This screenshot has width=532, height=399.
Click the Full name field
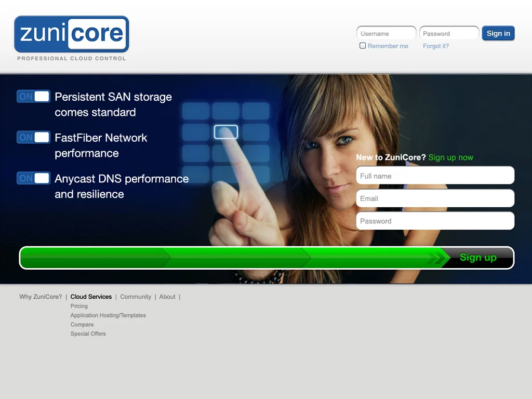(x=435, y=176)
